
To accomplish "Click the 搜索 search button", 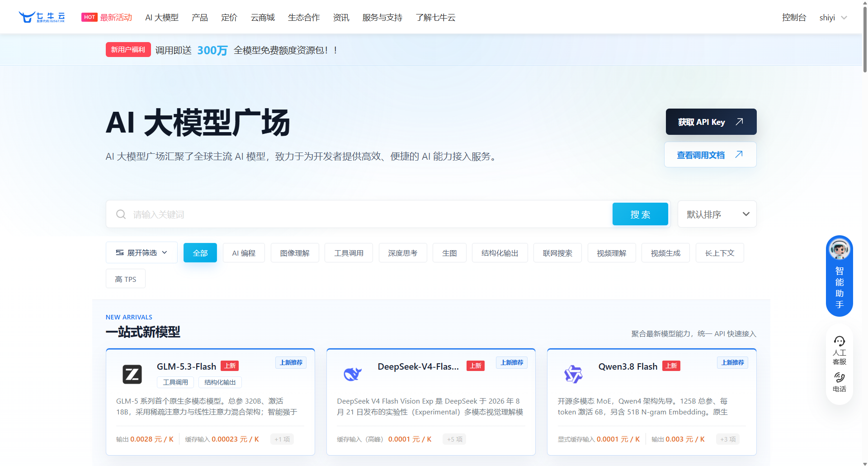I will pos(640,214).
